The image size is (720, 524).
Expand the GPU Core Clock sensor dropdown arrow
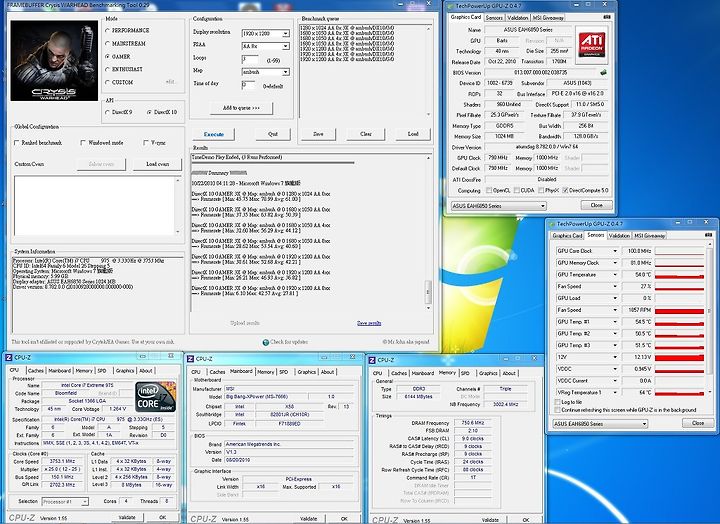pyautogui.click(x=615, y=251)
